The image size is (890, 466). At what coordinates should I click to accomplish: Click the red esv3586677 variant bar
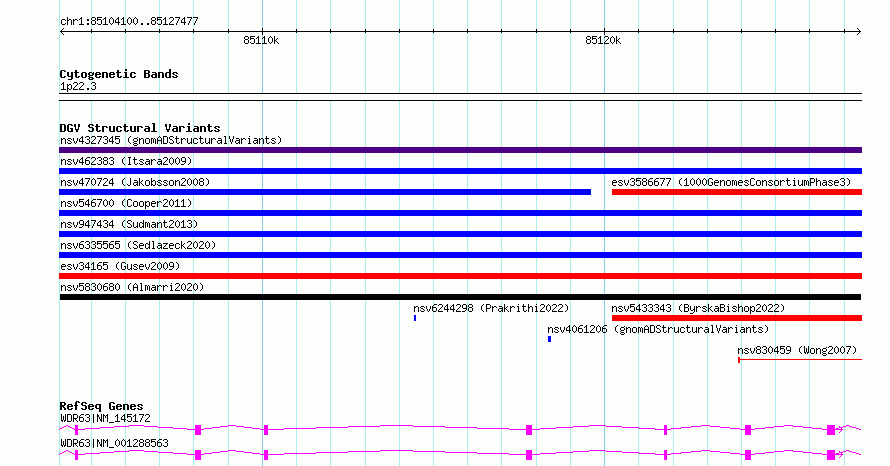(x=737, y=192)
